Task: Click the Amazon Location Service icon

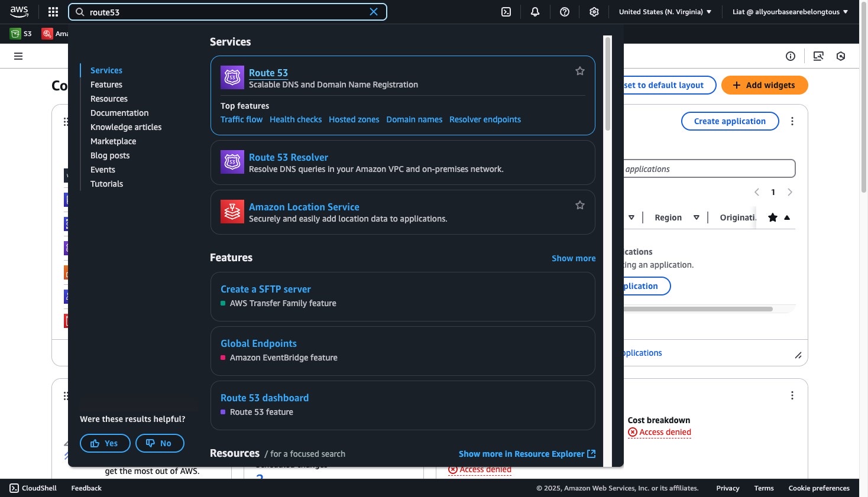Action: 232,212
